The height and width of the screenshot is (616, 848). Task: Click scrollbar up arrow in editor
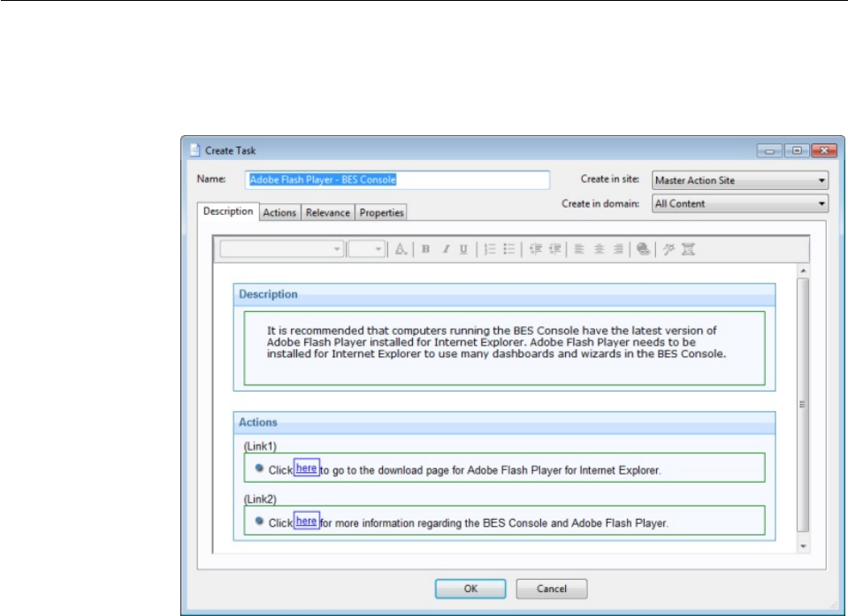coord(803,270)
